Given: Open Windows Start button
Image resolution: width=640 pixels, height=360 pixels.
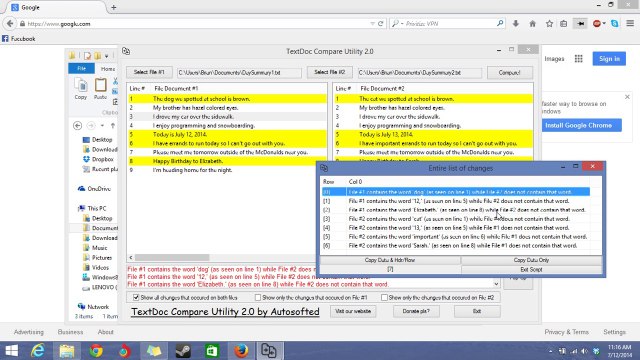Looking at the screenshot, I should [x=11, y=351].
